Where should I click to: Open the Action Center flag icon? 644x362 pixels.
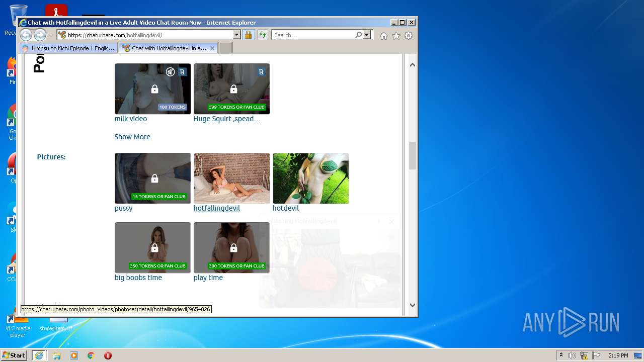[596, 355]
